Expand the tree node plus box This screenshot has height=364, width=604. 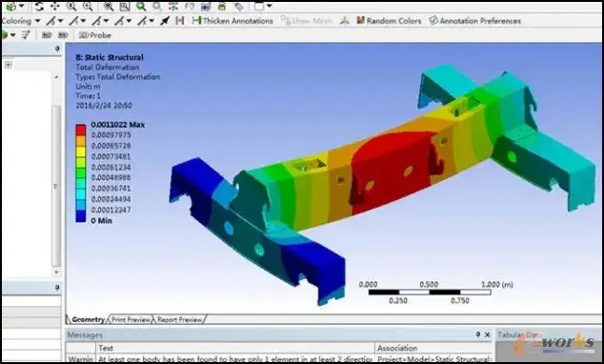[x=8, y=65]
